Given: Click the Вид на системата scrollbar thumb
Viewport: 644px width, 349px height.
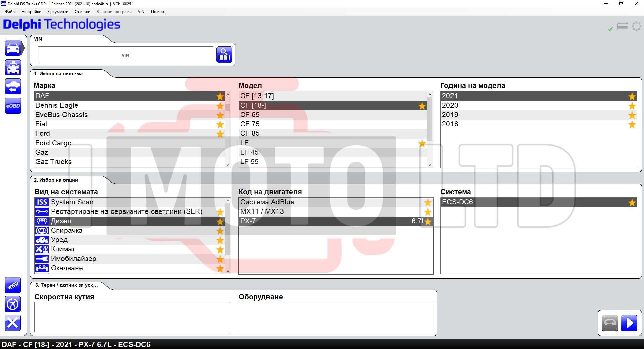Looking at the screenshot, I should (228, 230).
